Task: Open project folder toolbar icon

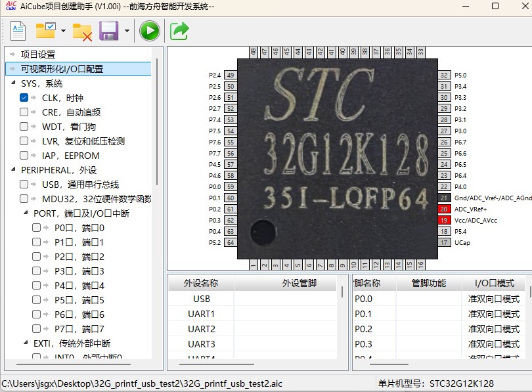Action: pos(46,30)
